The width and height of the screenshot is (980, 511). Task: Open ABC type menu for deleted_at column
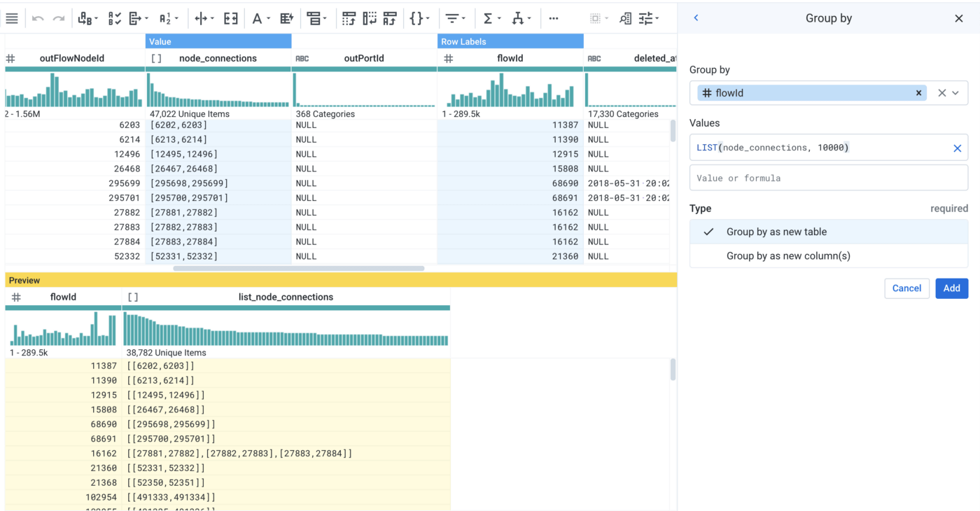pyautogui.click(x=594, y=59)
